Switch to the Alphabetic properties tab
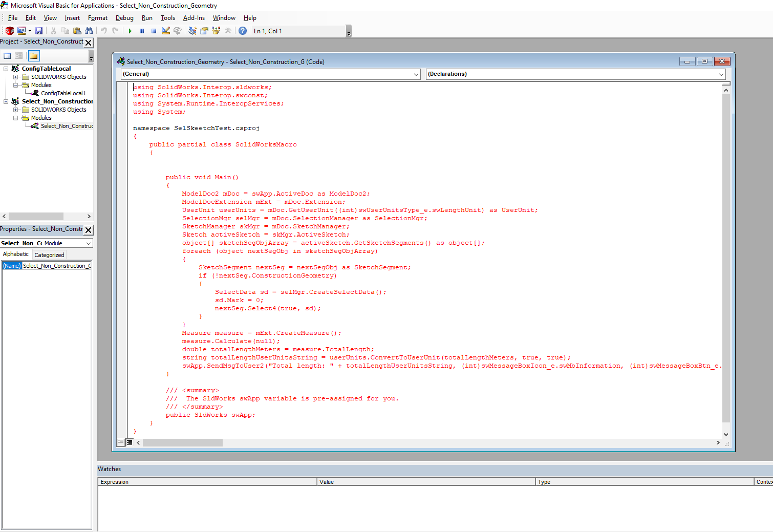773x532 pixels. pyautogui.click(x=16, y=254)
